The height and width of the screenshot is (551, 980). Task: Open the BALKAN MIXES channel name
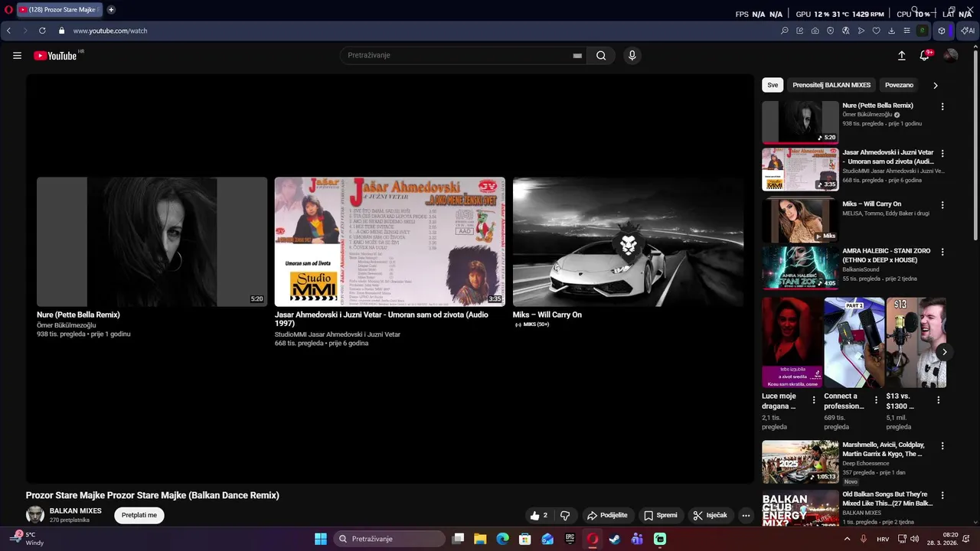[76, 510]
